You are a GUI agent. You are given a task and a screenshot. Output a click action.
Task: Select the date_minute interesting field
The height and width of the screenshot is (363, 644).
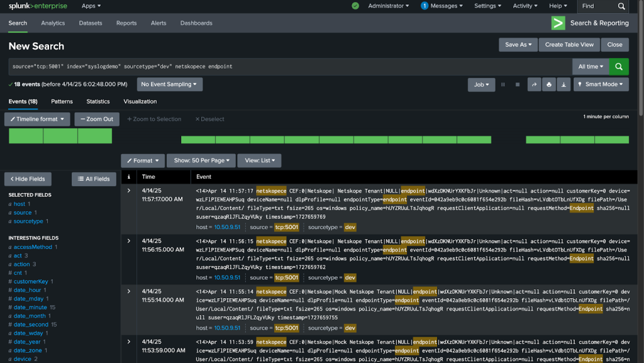30,307
